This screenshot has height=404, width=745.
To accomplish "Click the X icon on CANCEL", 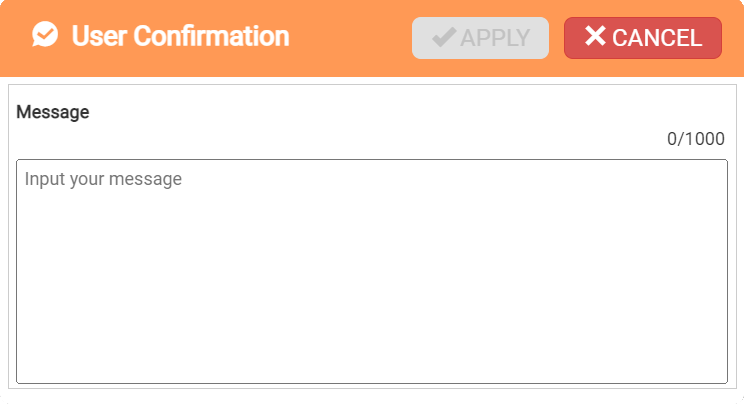I will click(595, 37).
